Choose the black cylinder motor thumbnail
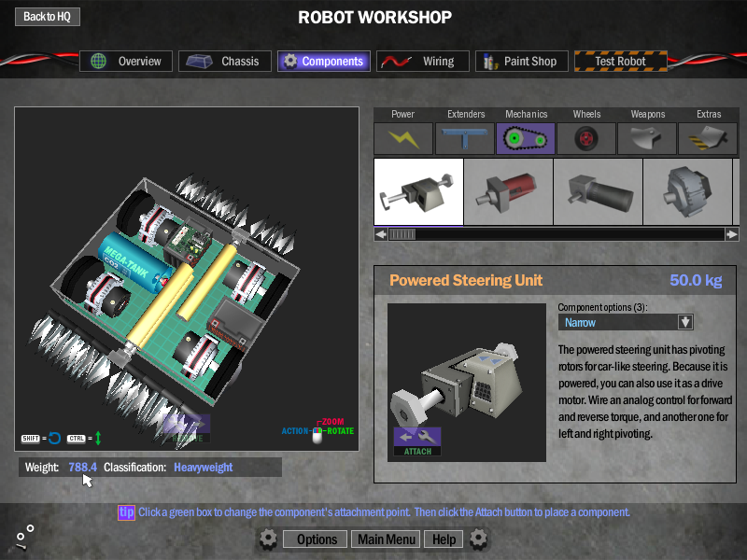The width and height of the screenshot is (747, 560). point(598,191)
